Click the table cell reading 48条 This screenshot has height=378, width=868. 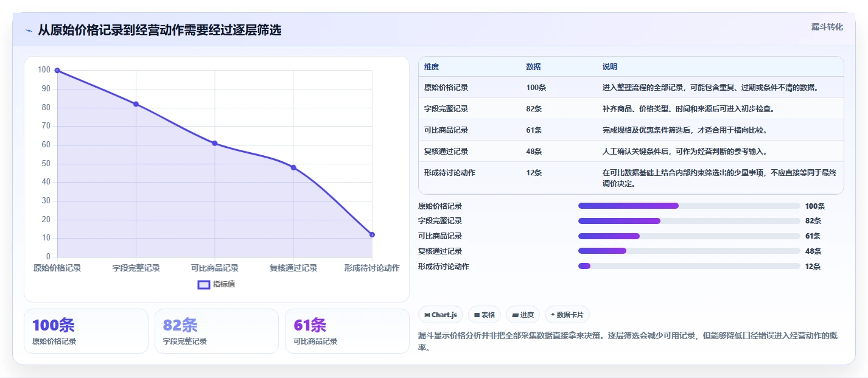click(x=534, y=152)
